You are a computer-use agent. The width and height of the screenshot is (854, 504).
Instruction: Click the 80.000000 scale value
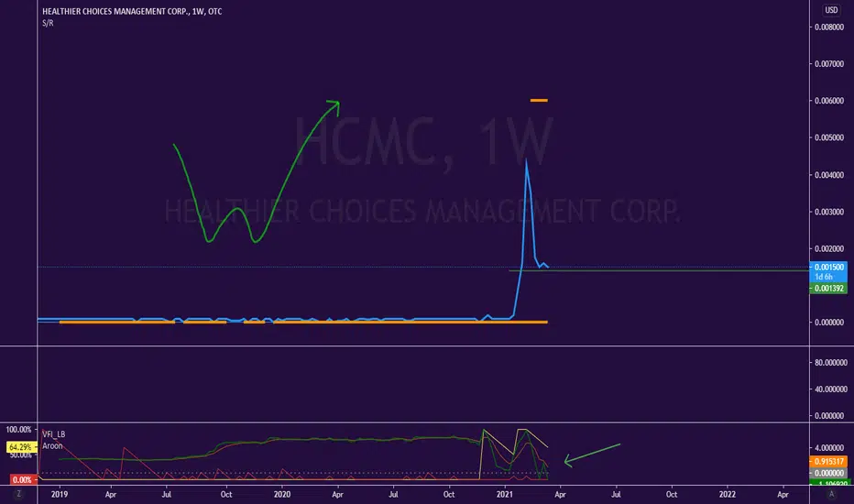[830, 362]
